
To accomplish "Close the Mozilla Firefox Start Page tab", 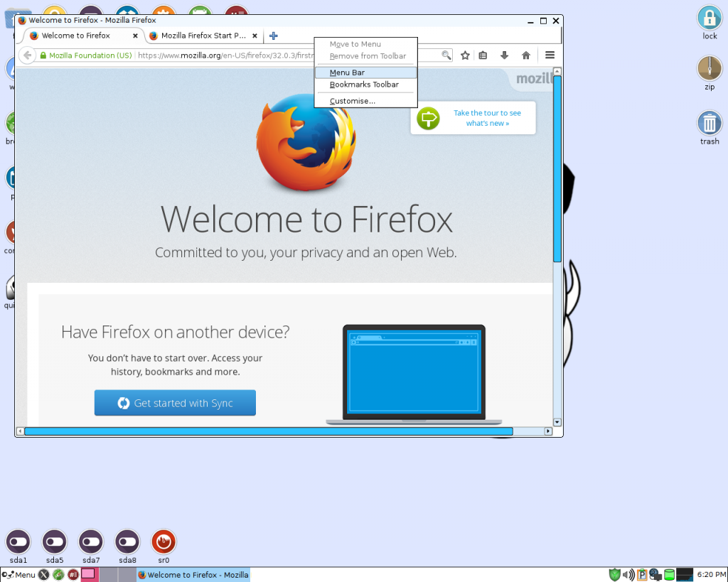I will point(255,36).
